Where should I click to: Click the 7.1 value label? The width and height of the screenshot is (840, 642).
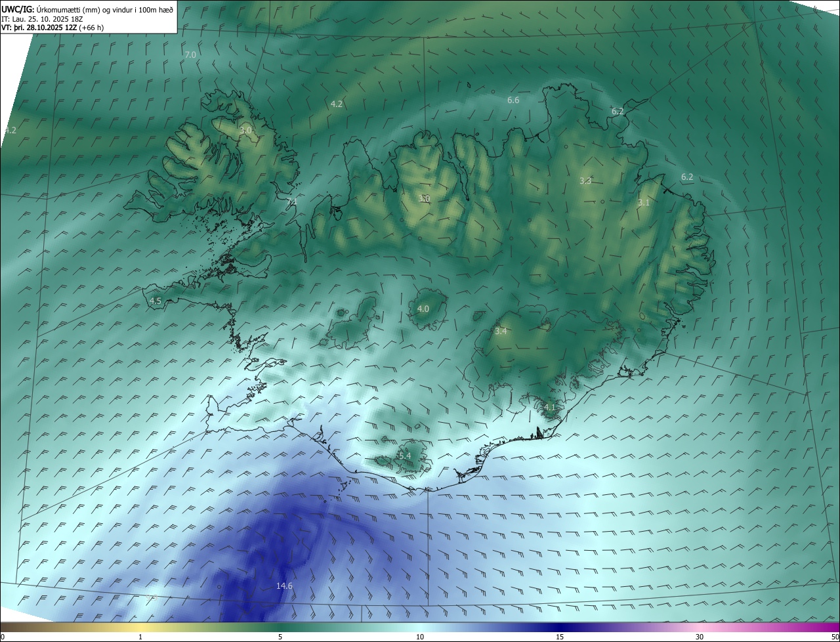point(291,202)
